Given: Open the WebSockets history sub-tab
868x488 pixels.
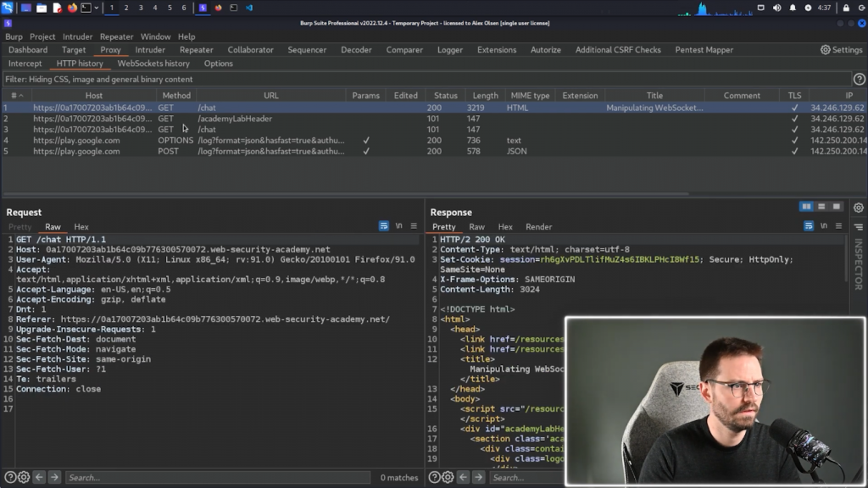Looking at the screenshot, I should [x=153, y=64].
